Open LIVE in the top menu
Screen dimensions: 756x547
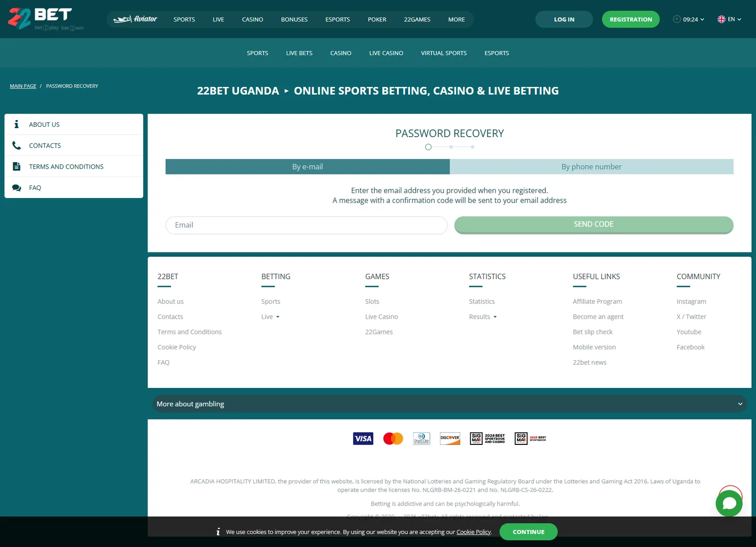[x=218, y=19]
